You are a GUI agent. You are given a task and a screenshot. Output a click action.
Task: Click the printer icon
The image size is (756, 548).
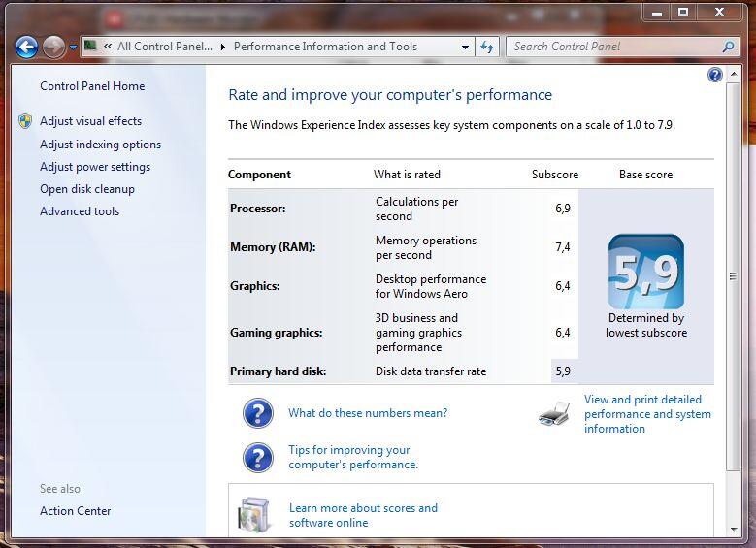pyautogui.click(x=554, y=413)
